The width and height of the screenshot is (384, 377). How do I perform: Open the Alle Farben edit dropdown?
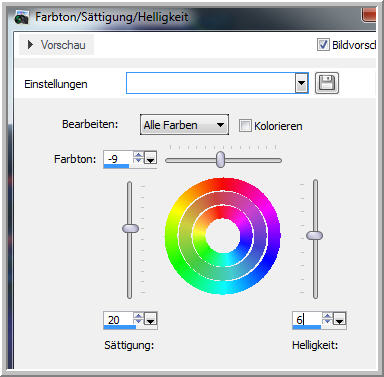click(184, 125)
